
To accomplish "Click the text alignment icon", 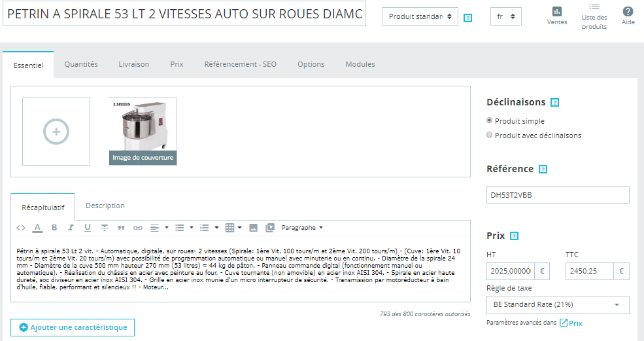I will 154,228.
